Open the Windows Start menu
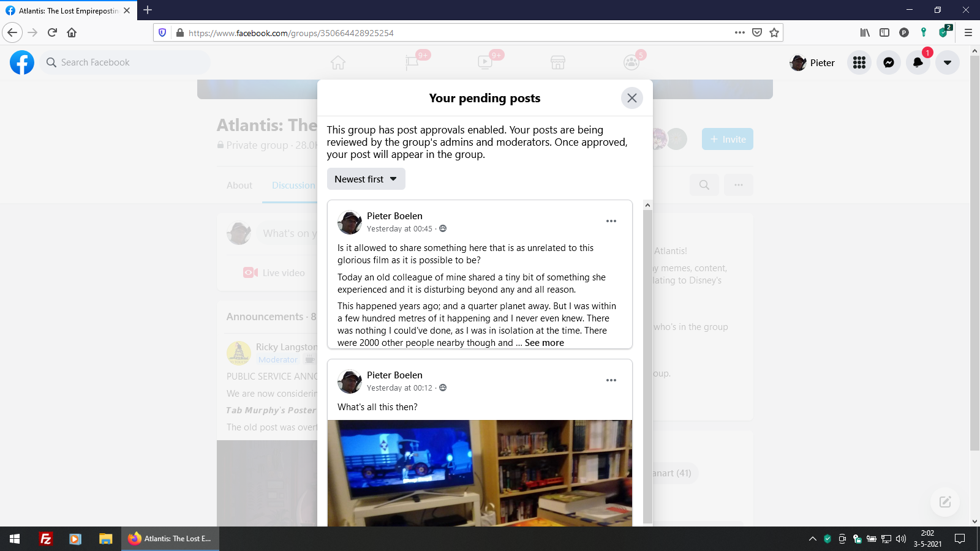980x551 pixels. pos(15,539)
